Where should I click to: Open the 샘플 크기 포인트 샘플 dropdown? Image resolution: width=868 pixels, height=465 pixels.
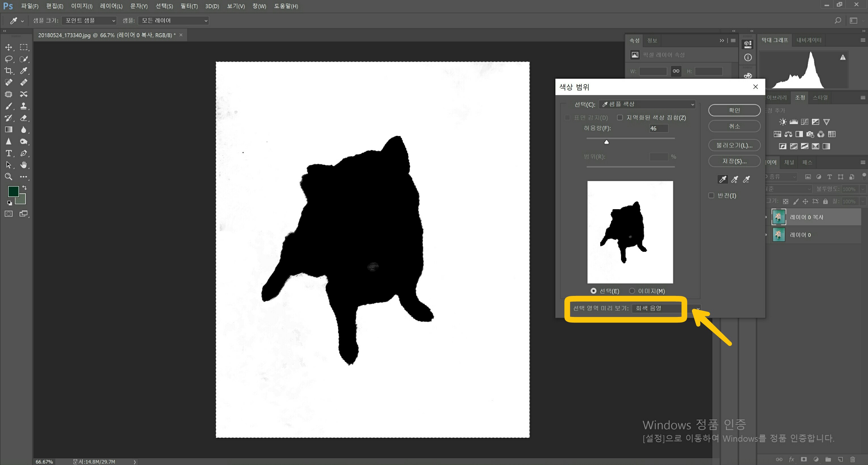[89, 20]
